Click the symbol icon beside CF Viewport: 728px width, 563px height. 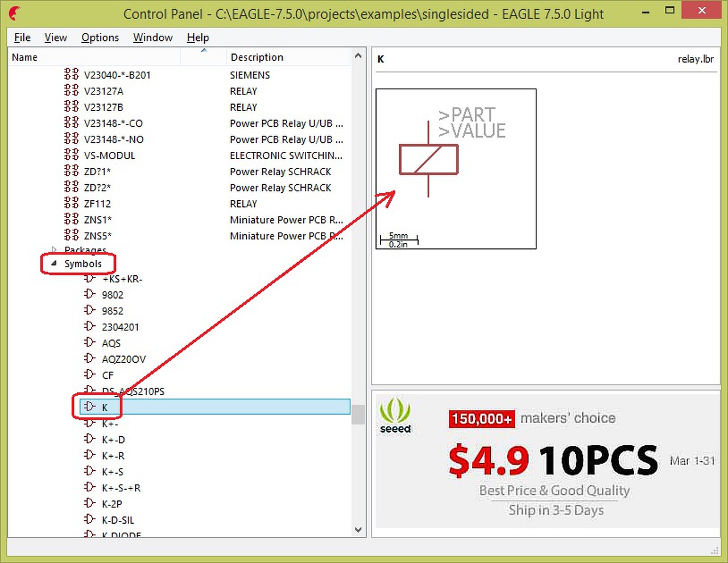point(89,374)
